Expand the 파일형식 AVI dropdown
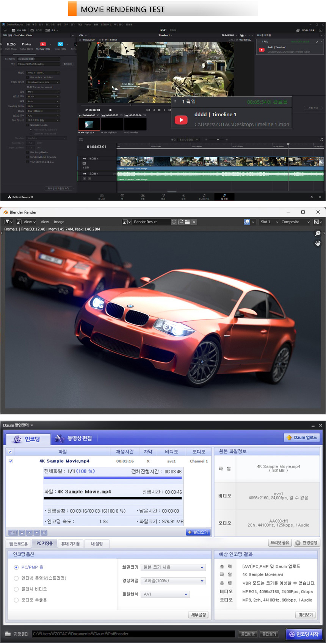The image size is (326, 644). click(165, 594)
